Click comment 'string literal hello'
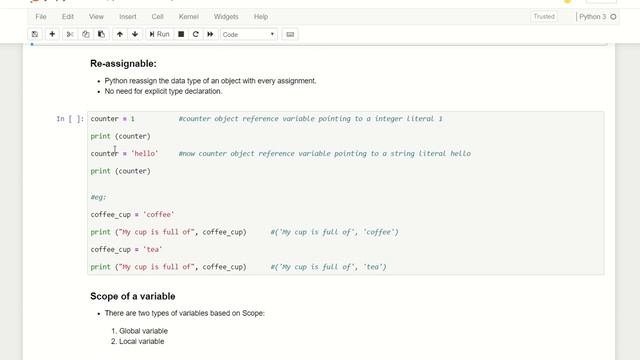 [431, 153]
